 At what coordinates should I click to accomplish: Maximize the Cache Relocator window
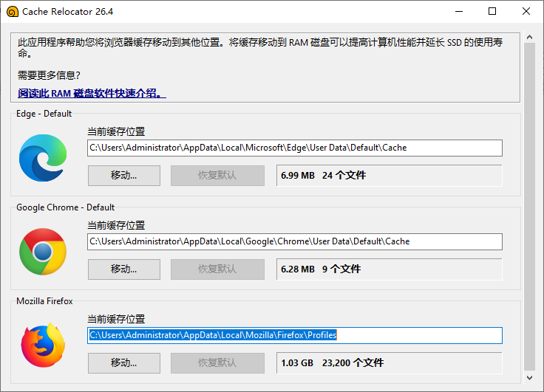point(493,12)
